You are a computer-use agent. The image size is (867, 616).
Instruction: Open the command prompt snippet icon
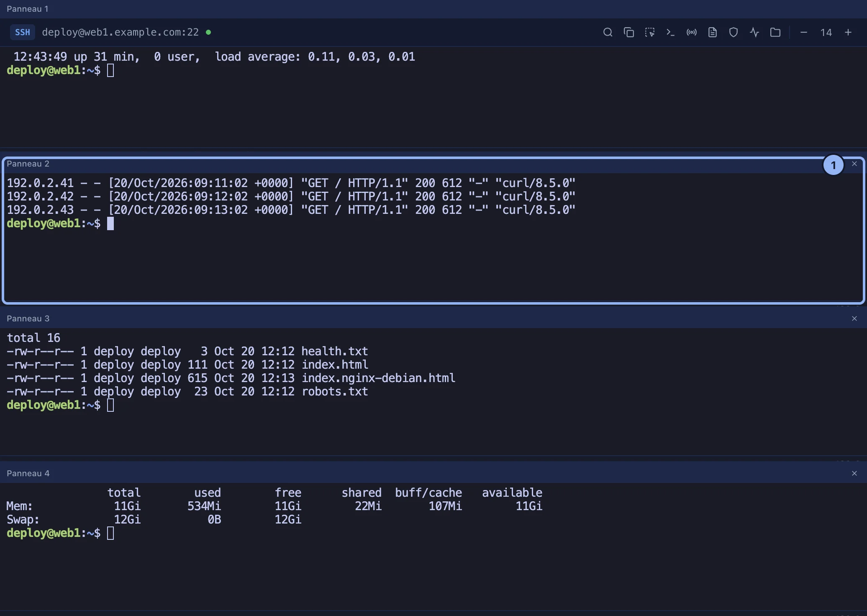tap(670, 32)
